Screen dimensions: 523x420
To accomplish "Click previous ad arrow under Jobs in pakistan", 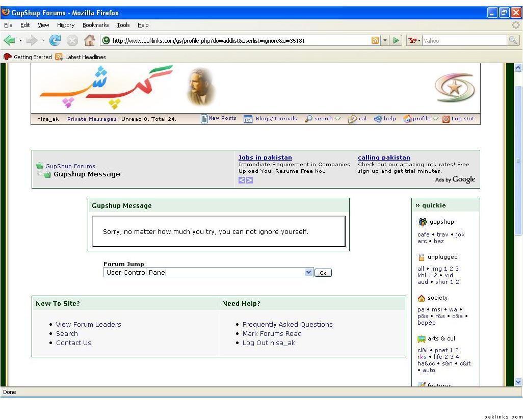I will pos(242,180).
